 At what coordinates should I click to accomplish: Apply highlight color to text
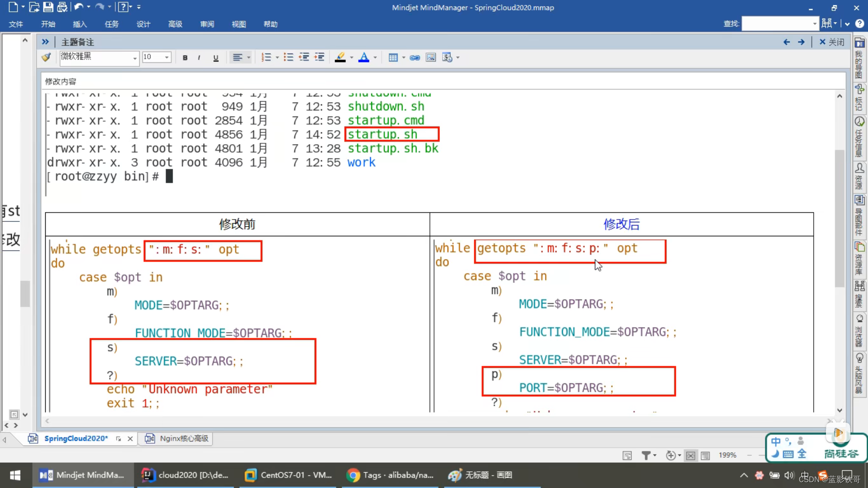tap(340, 57)
